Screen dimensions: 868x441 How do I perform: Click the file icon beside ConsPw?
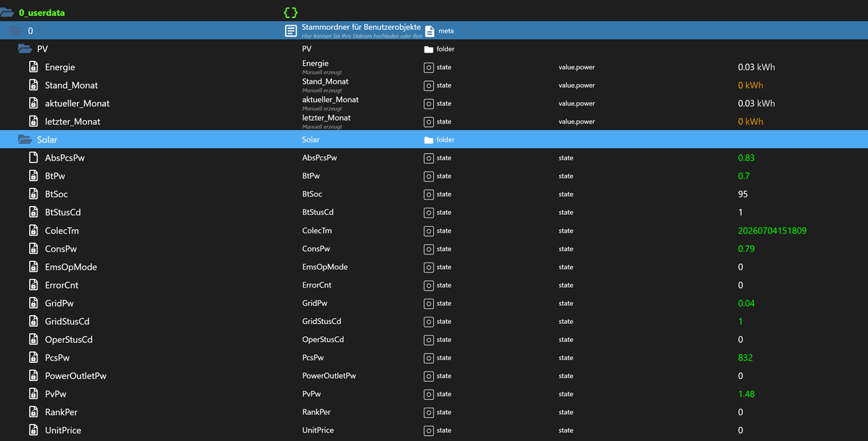pos(33,249)
